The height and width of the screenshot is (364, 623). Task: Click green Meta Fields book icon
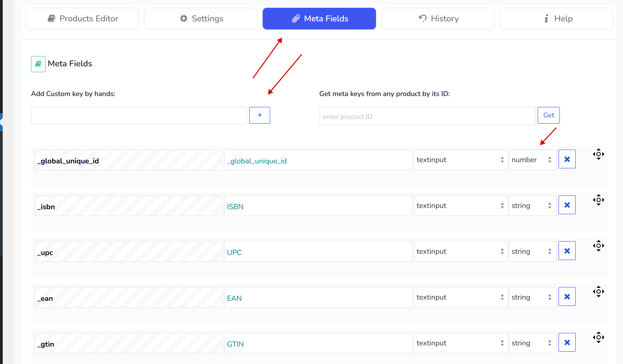[x=38, y=64]
